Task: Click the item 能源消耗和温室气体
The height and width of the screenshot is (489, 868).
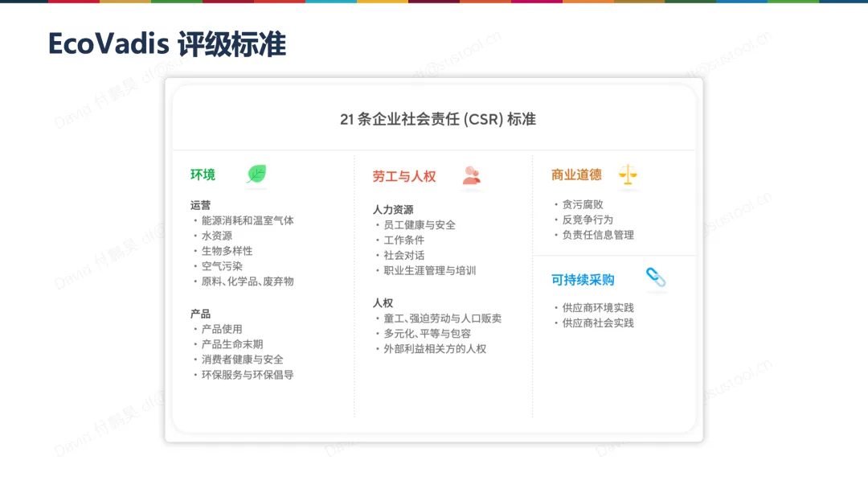Action: 248,220
